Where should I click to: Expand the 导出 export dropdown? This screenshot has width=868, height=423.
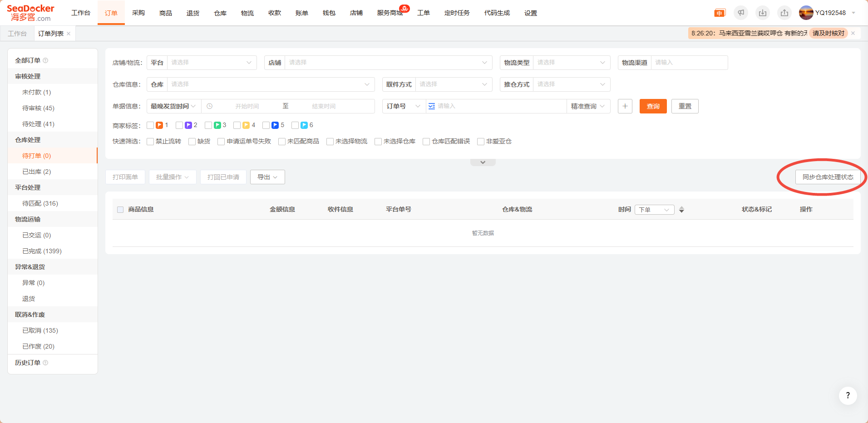(x=267, y=177)
